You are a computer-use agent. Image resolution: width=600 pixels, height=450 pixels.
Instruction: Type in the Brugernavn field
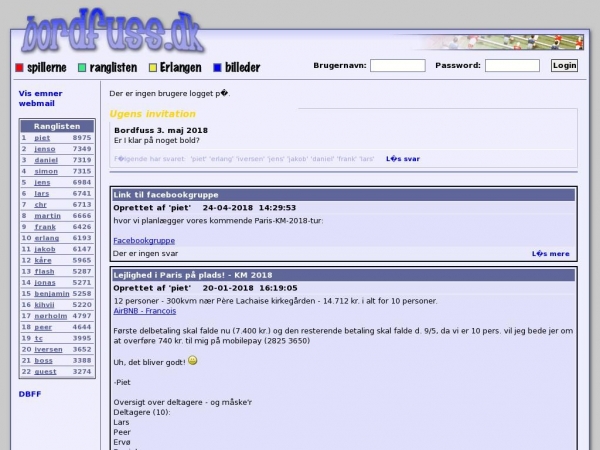pos(397,66)
